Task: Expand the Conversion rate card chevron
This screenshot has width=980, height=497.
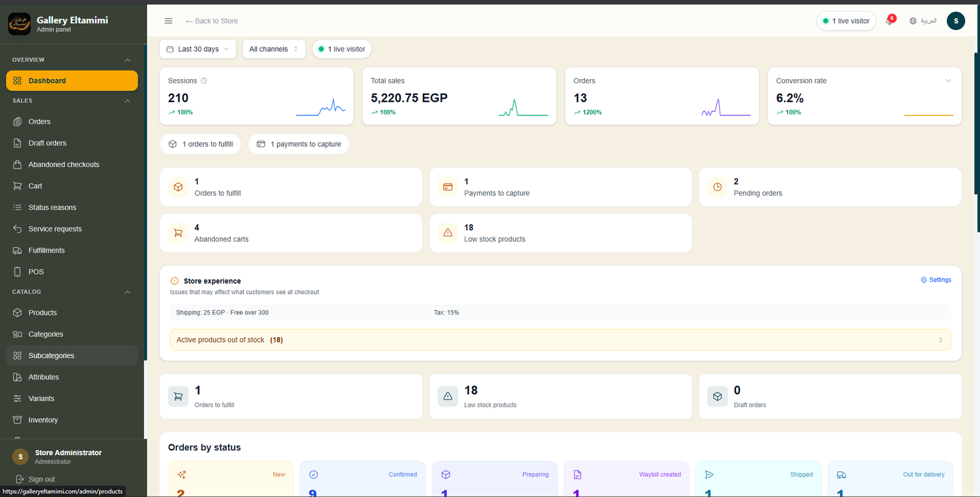Action: pos(948,81)
